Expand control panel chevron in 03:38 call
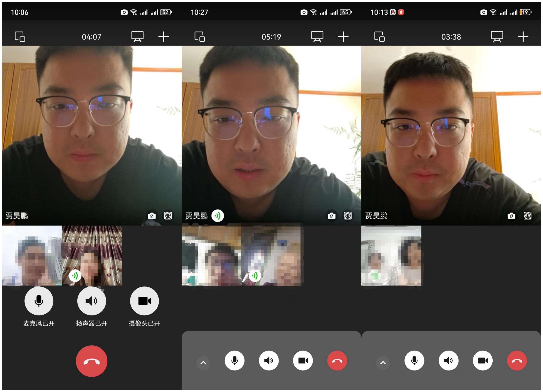 [383, 362]
